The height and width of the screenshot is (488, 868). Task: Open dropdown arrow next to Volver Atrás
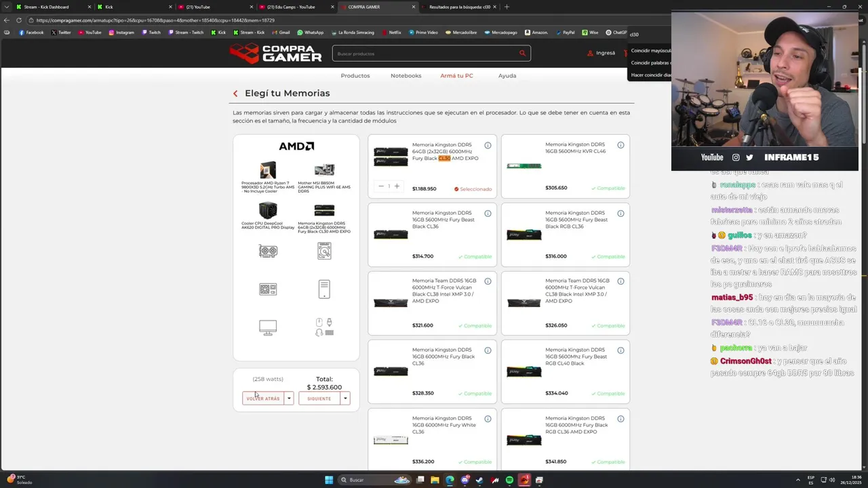[x=289, y=399]
